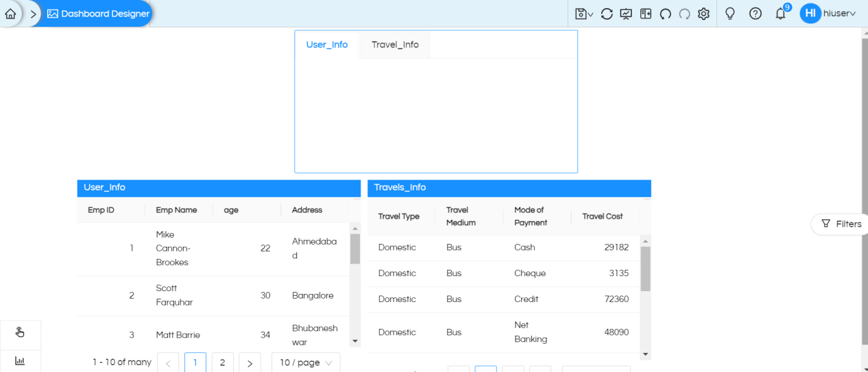The width and height of the screenshot is (868, 372).
Task: Switch to the User_Info tab
Action: 327,45
